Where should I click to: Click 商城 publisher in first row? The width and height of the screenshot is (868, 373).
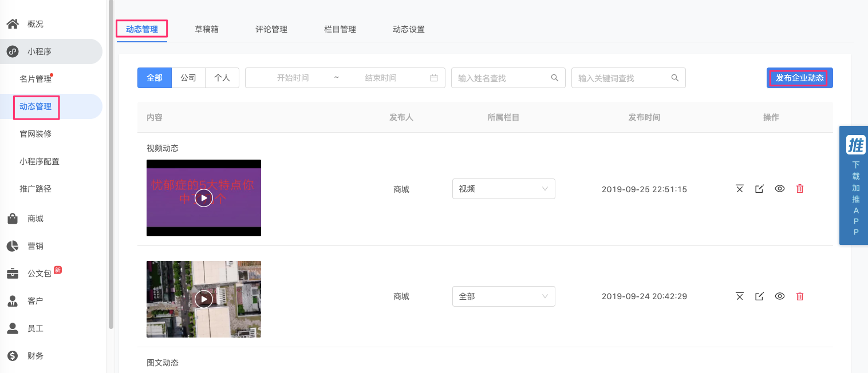tap(401, 189)
